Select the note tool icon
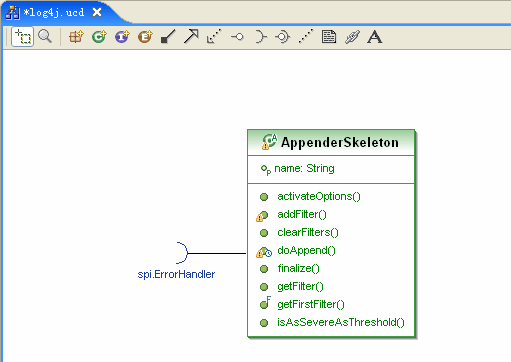511x362 pixels. (329, 37)
